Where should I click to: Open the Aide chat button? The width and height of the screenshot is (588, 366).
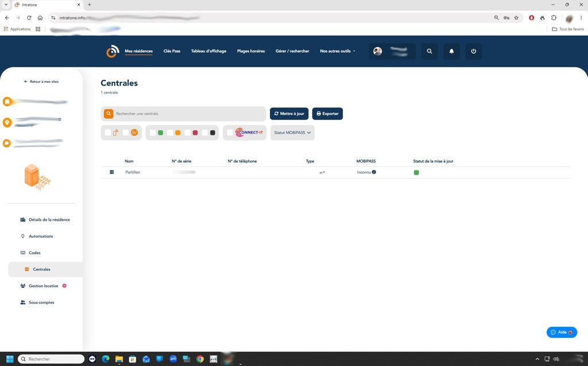click(x=562, y=332)
